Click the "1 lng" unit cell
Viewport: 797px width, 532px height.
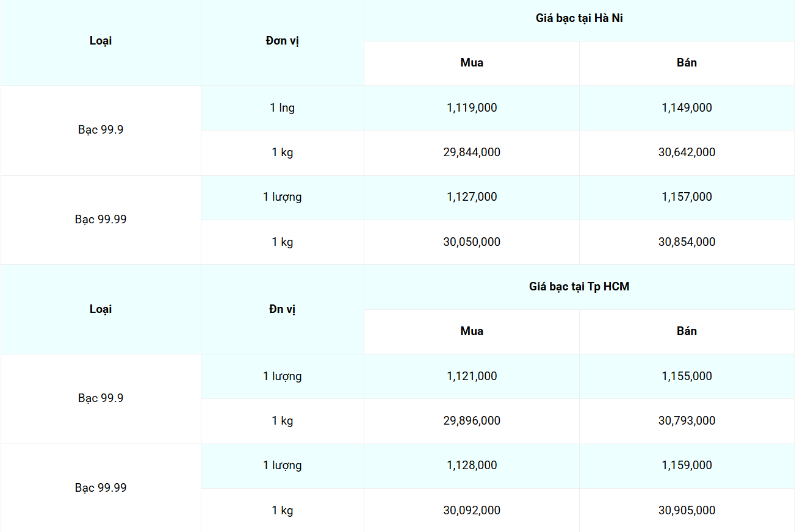(x=283, y=108)
